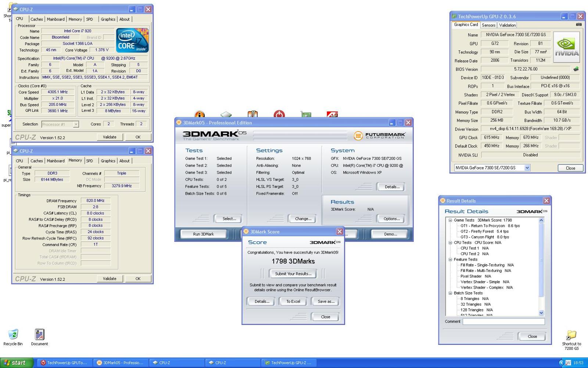The height and width of the screenshot is (368, 588).
Task: Click the 1798 3DMarks score text
Action: [293, 261]
